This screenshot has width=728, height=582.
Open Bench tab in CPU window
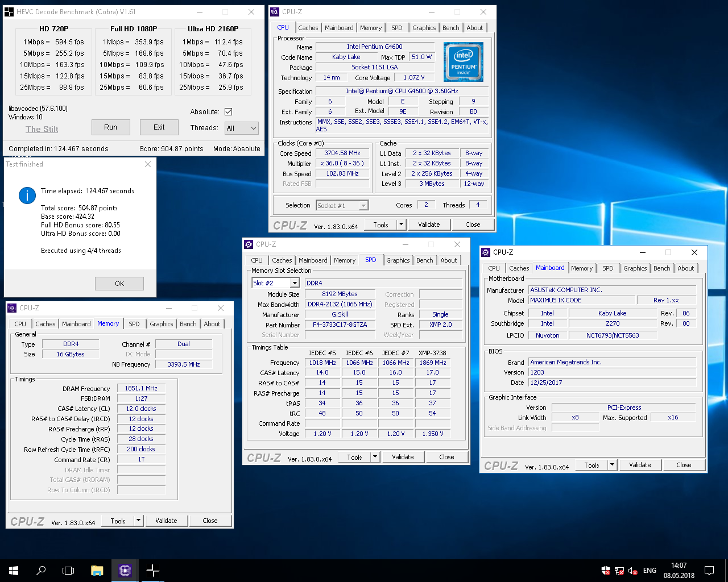(x=451, y=28)
